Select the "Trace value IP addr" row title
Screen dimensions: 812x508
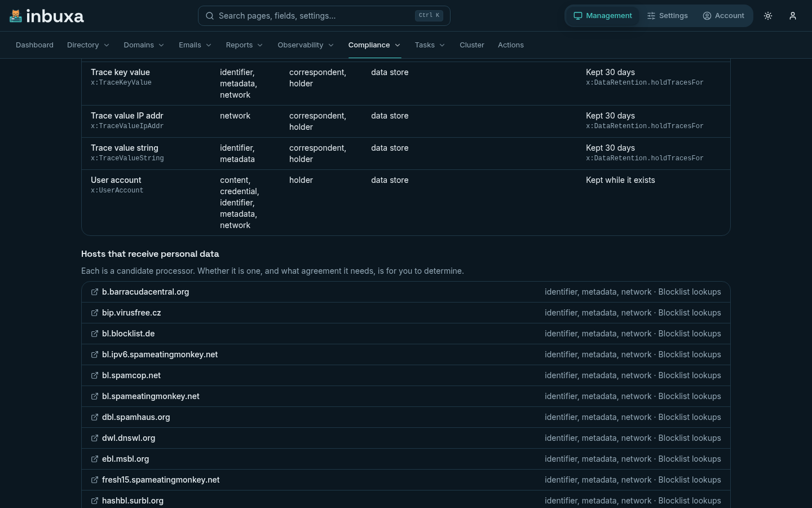pyautogui.click(x=127, y=116)
